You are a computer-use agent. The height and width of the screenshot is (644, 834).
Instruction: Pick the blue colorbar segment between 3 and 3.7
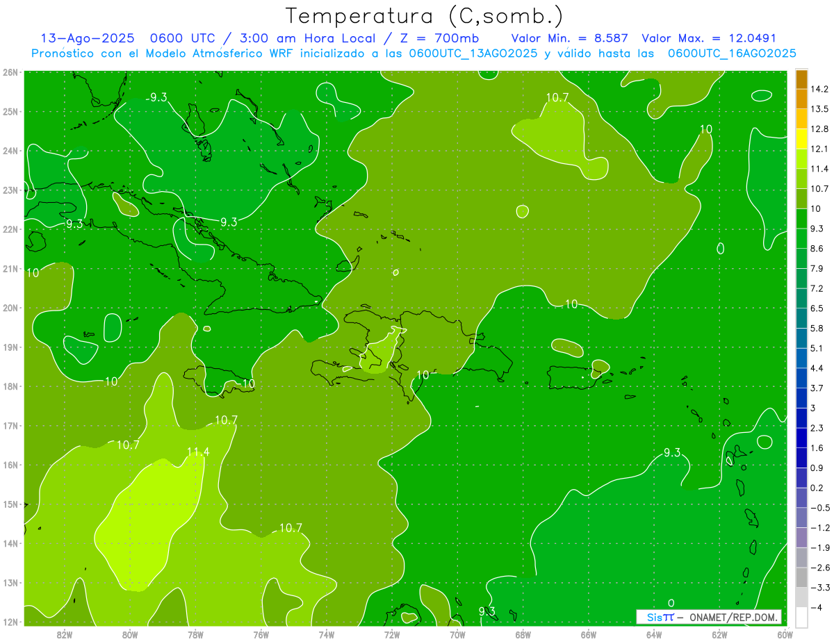click(801, 398)
